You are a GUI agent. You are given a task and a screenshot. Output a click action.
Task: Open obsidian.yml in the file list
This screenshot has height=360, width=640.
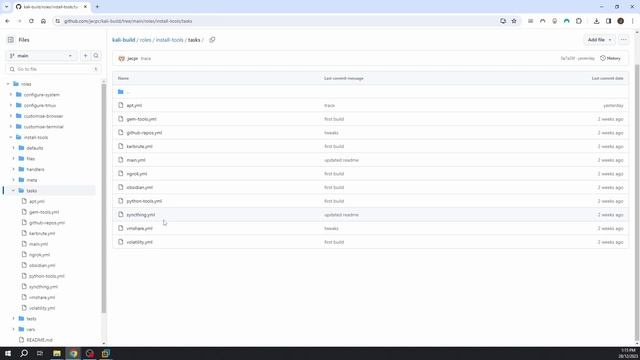coord(140,187)
